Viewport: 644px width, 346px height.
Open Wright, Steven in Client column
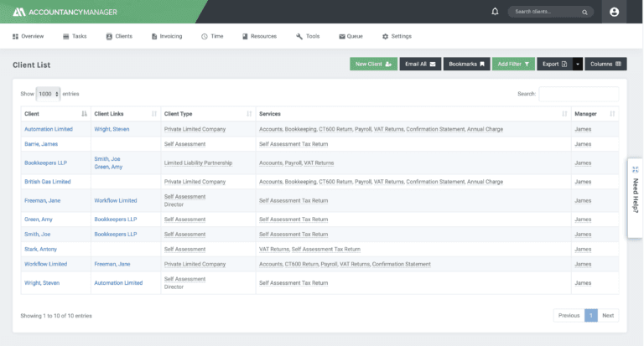42,283
